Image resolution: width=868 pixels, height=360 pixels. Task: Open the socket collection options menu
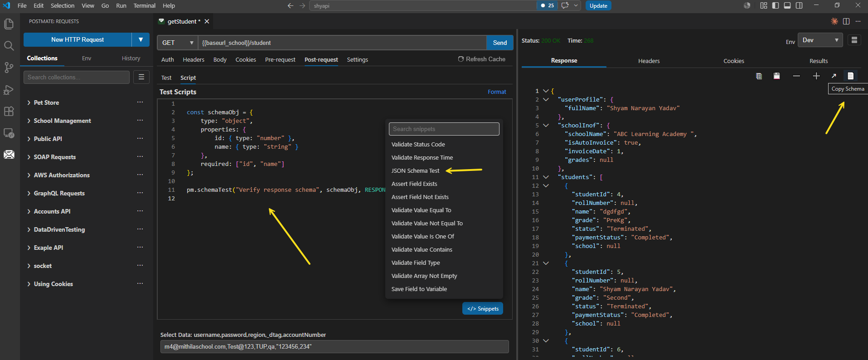140,266
